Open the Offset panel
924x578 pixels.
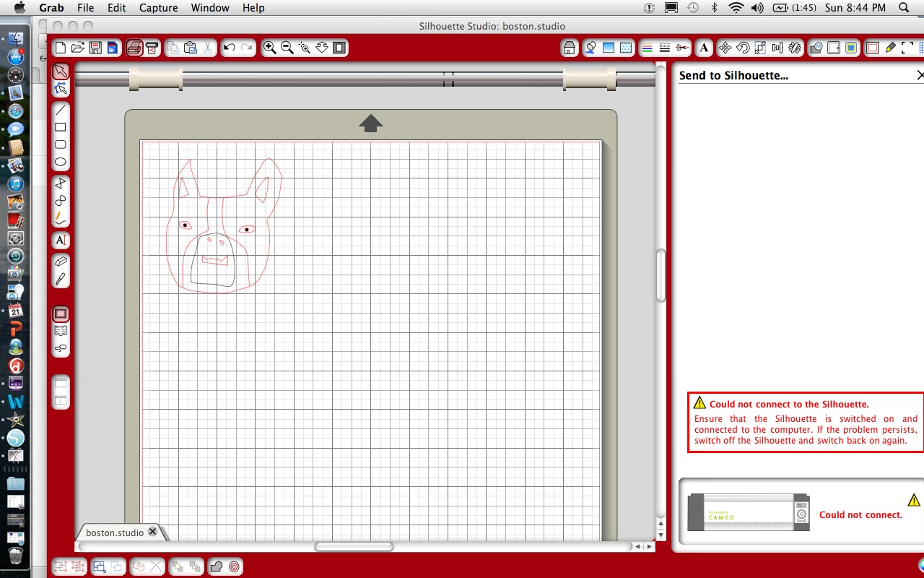pyautogui.click(x=834, y=48)
